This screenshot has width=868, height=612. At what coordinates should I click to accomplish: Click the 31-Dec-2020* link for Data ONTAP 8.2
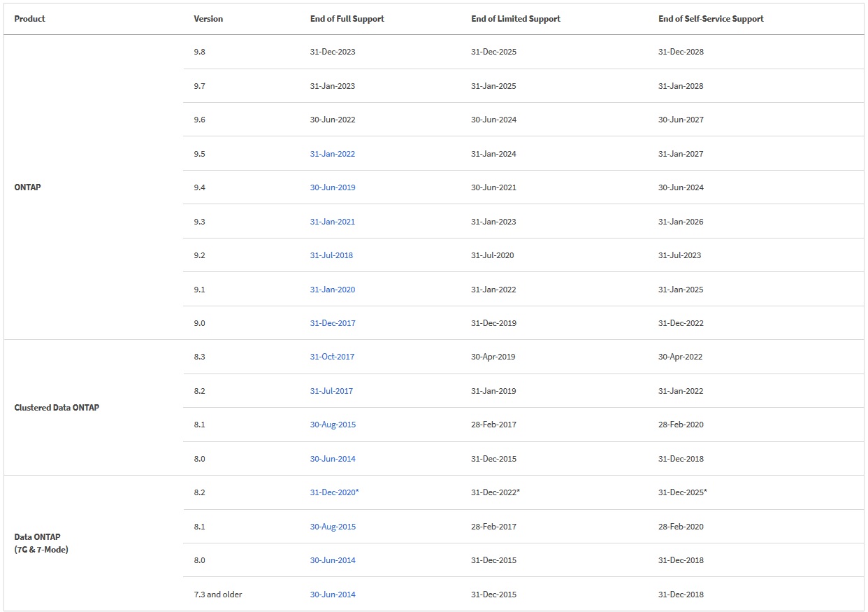point(334,492)
